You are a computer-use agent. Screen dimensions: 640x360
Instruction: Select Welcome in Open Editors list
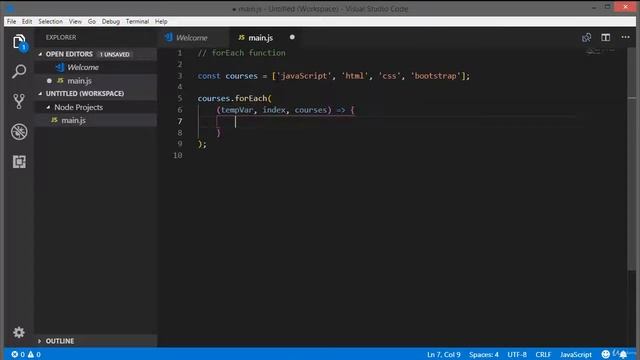click(x=96, y=67)
